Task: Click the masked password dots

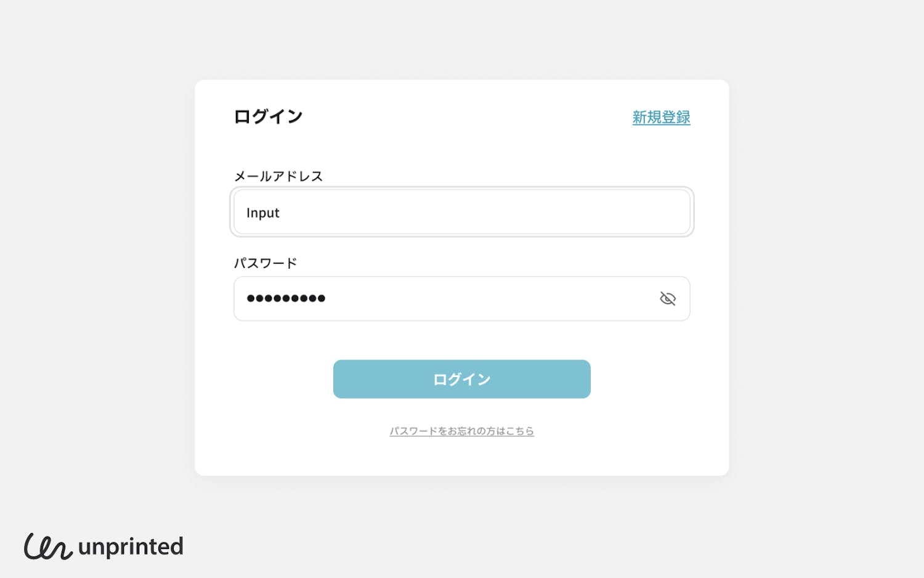Action: [x=286, y=299]
